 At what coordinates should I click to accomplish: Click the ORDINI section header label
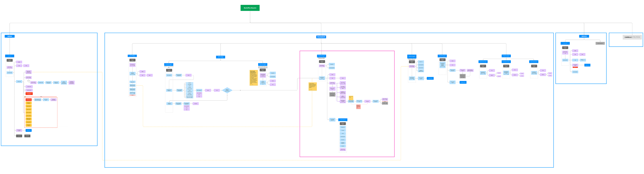pos(10,36)
